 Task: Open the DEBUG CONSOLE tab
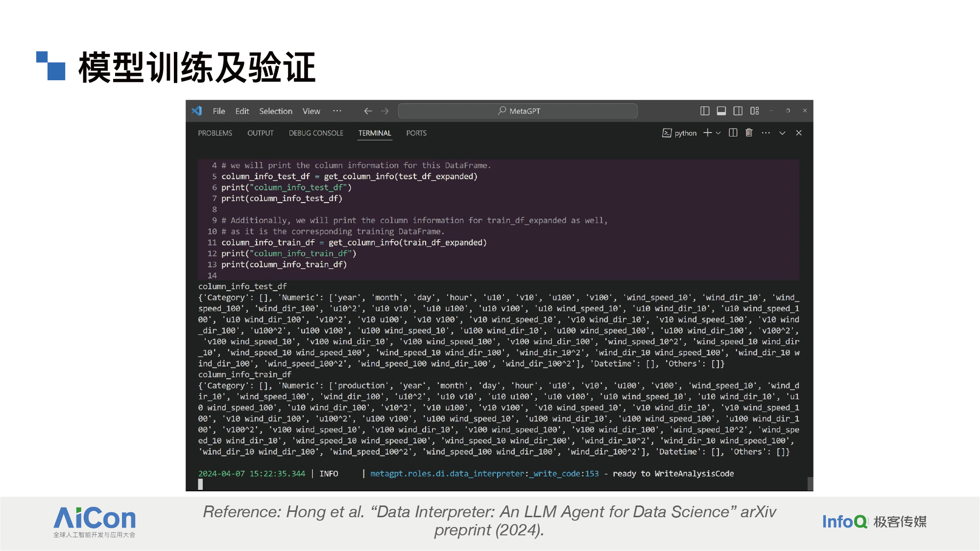tap(316, 133)
